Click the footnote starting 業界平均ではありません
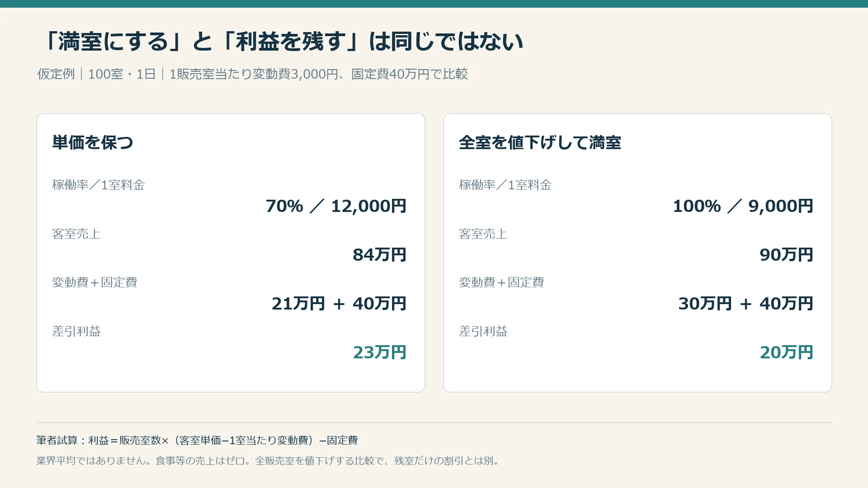Image resolution: width=868 pixels, height=488 pixels. pyautogui.click(x=268, y=461)
